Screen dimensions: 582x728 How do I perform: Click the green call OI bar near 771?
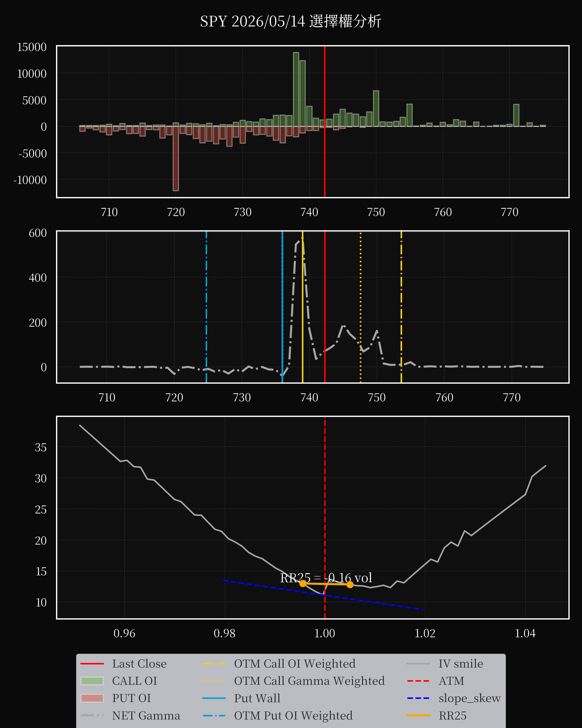click(x=516, y=116)
